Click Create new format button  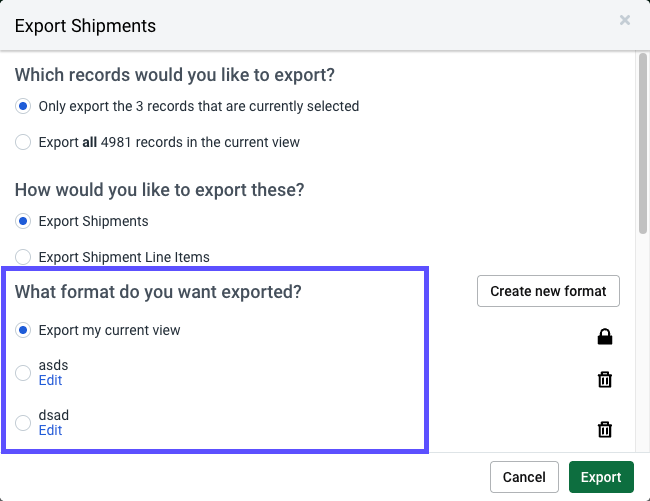pyautogui.click(x=548, y=291)
